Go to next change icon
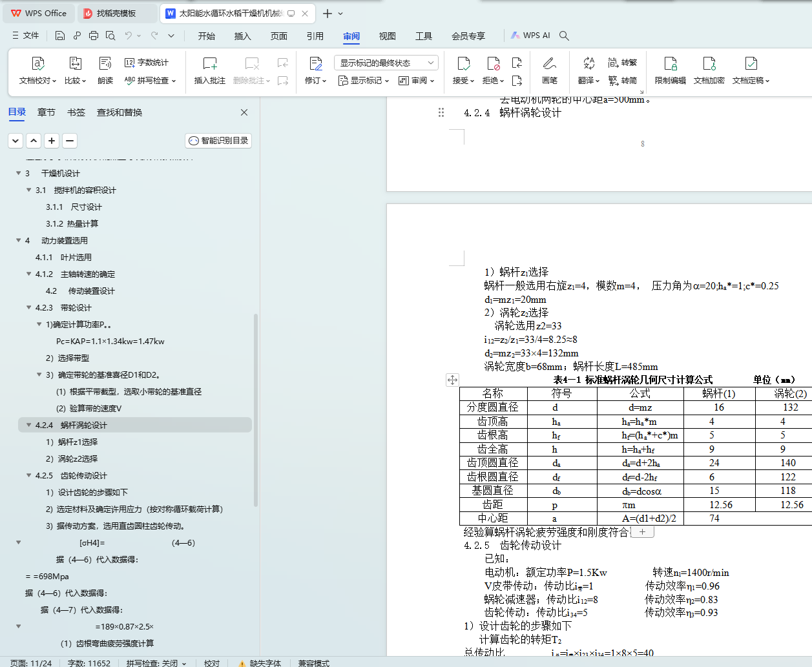This screenshot has height=667, width=812. [x=517, y=81]
